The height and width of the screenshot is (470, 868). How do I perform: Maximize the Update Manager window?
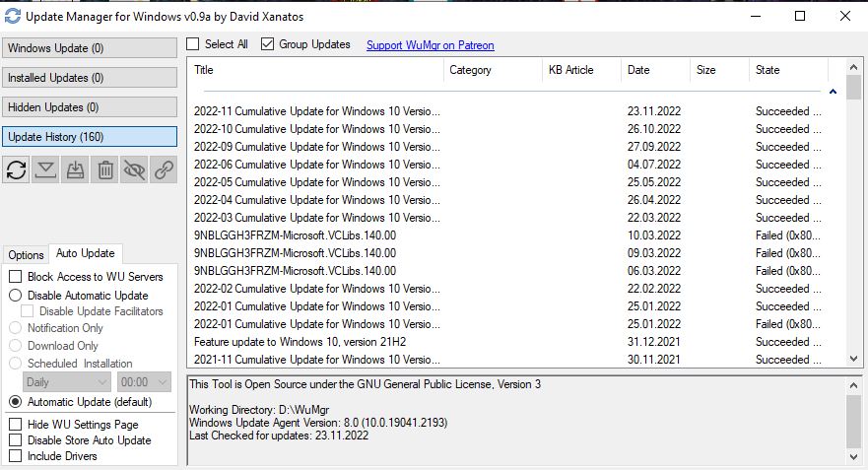click(x=800, y=16)
